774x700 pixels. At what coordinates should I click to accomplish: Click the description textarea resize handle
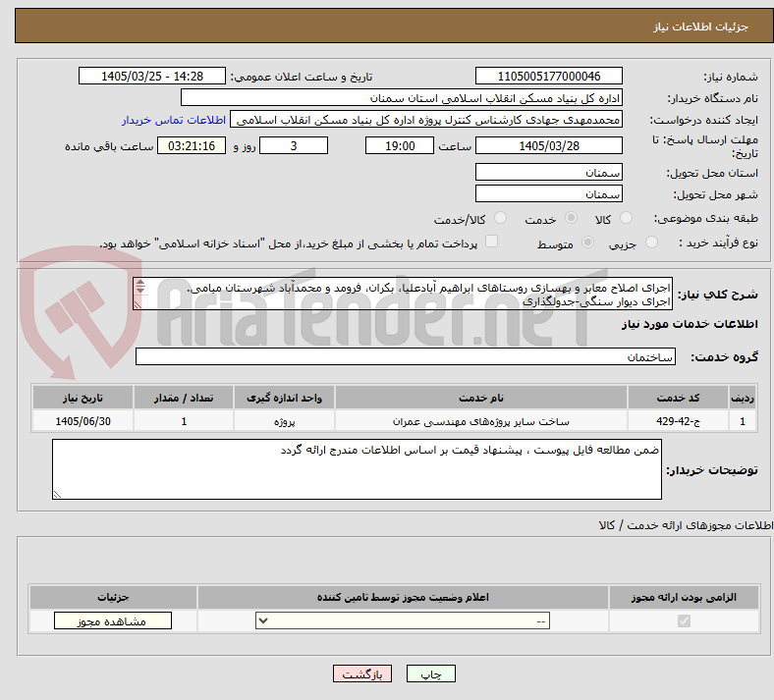[138, 305]
